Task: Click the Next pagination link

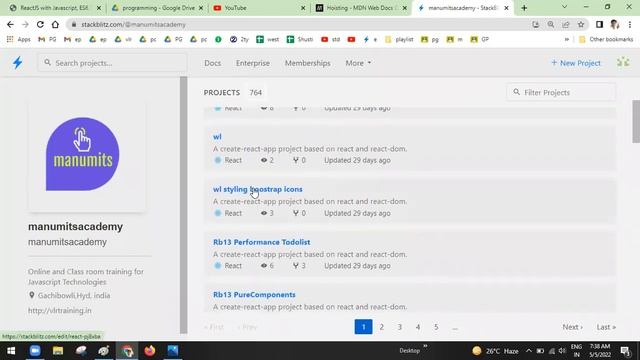Action: (572, 327)
